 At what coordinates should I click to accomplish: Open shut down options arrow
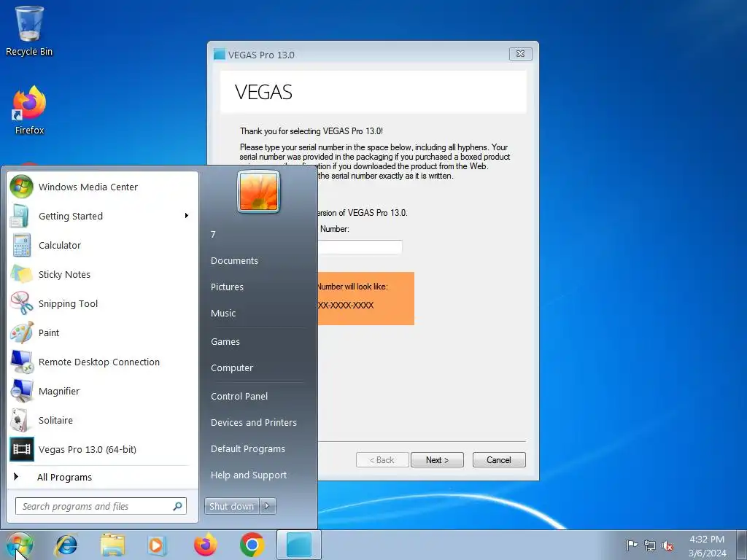tap(267, 506)
